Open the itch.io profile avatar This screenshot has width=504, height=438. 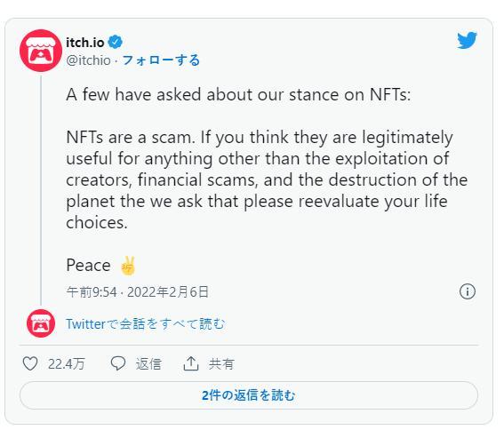(x=41, y=51)
